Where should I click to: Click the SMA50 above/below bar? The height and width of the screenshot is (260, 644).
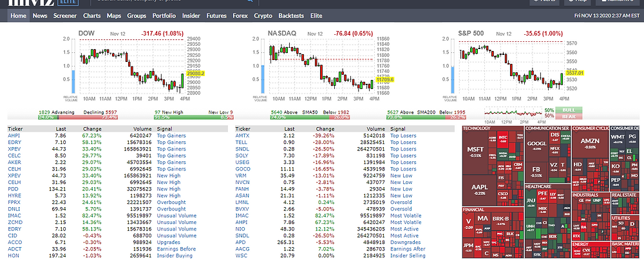tap(310, 117)
